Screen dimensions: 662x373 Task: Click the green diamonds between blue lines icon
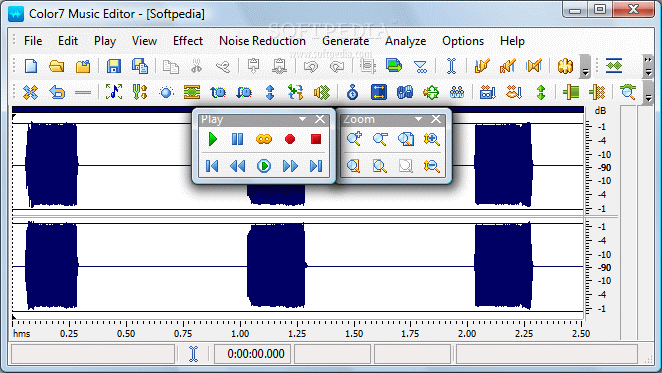pyautogui.click(x=614, y=66)
